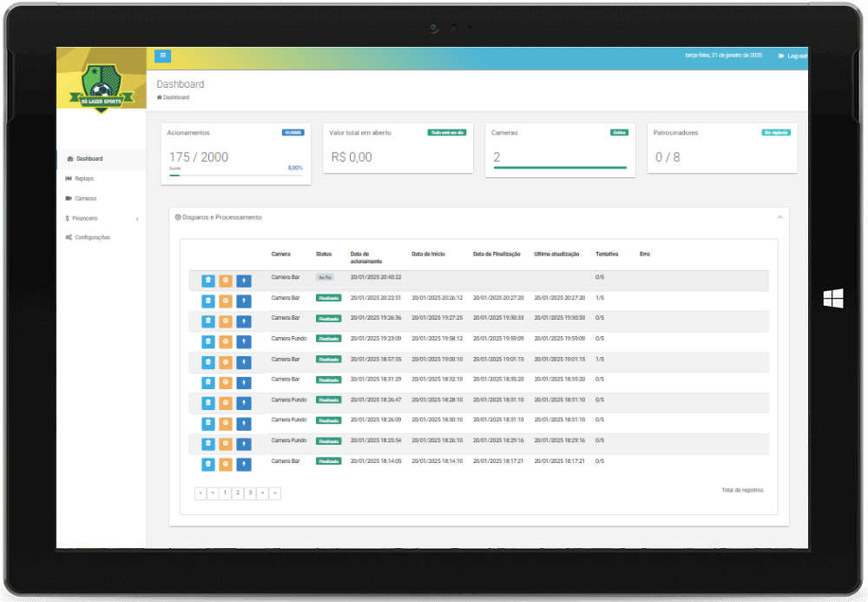Screen dimensions: 868x602
Task: Expand the Financeiro sidebar submenu
Action: point(86,218)
